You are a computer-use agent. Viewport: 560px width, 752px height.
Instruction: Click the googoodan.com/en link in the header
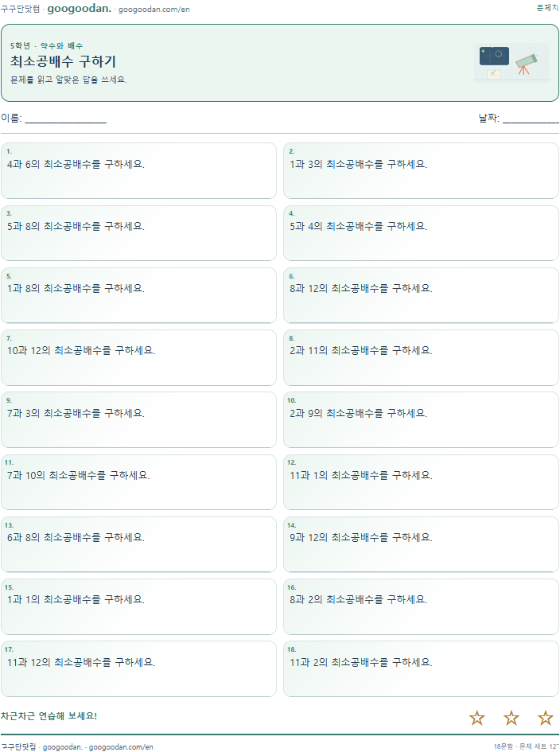tap(154, 9)
